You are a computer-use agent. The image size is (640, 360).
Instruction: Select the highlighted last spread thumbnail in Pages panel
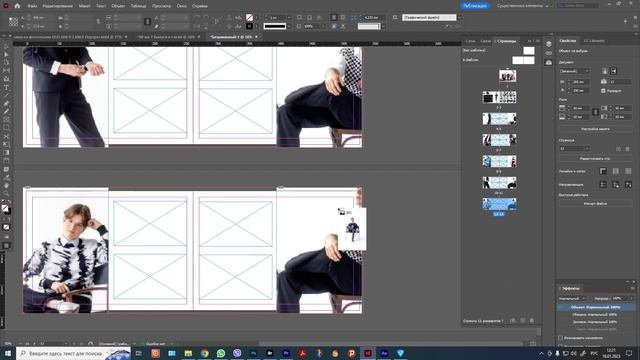(x=499, y=204)
